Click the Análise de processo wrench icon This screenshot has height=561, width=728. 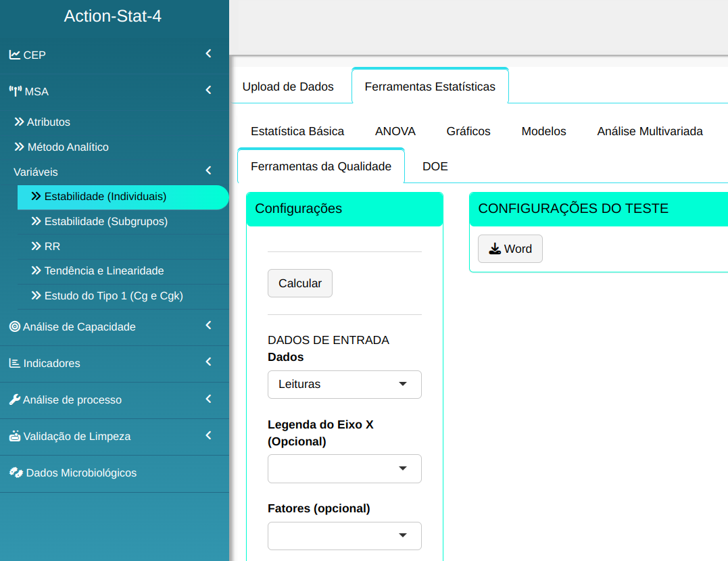pos(14,399)
